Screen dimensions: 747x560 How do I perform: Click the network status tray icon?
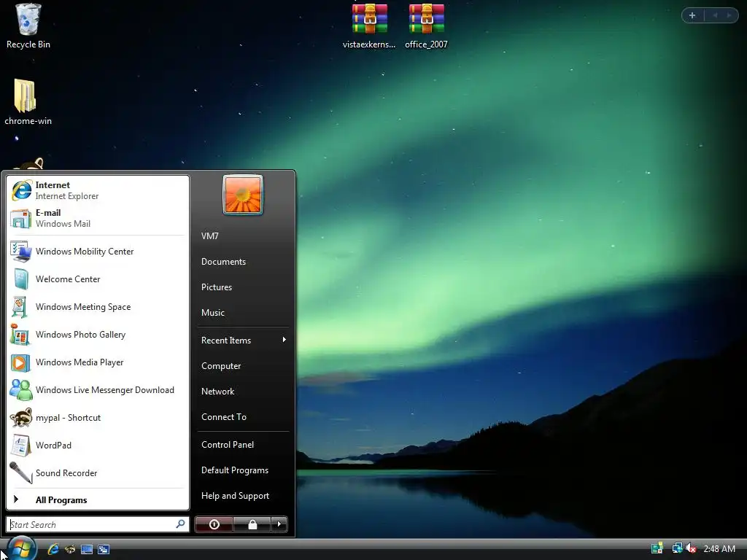tap(677, 548)
